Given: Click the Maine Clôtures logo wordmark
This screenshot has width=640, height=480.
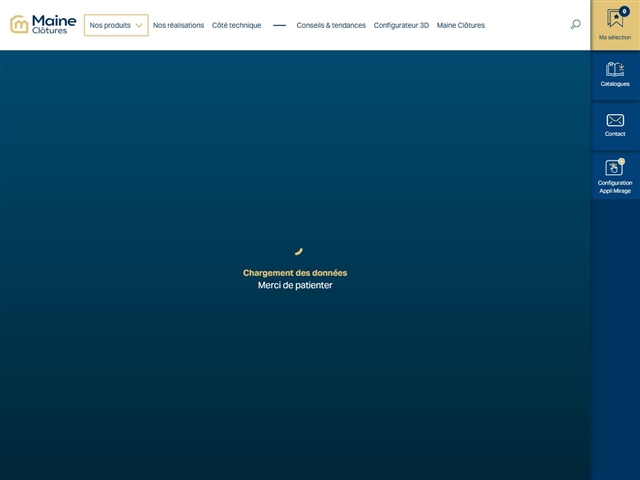Looking at the screenshot, I should point(54,24).
